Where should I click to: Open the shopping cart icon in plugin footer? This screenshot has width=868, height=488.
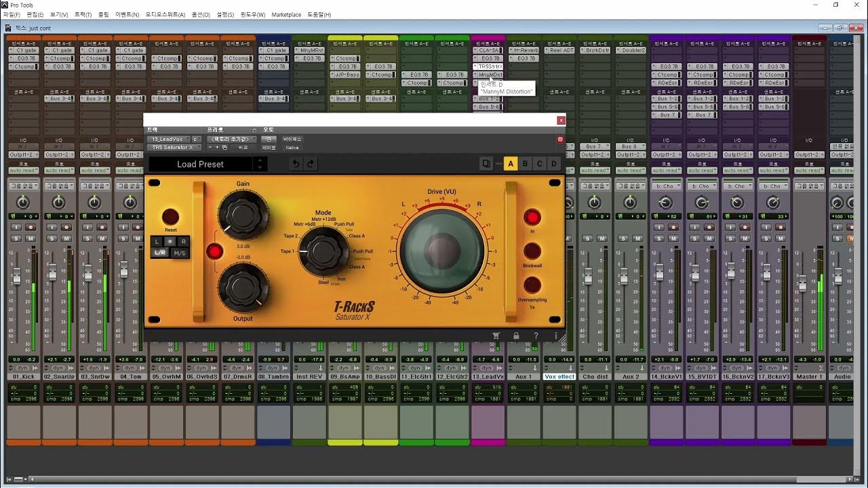(496, 335)
